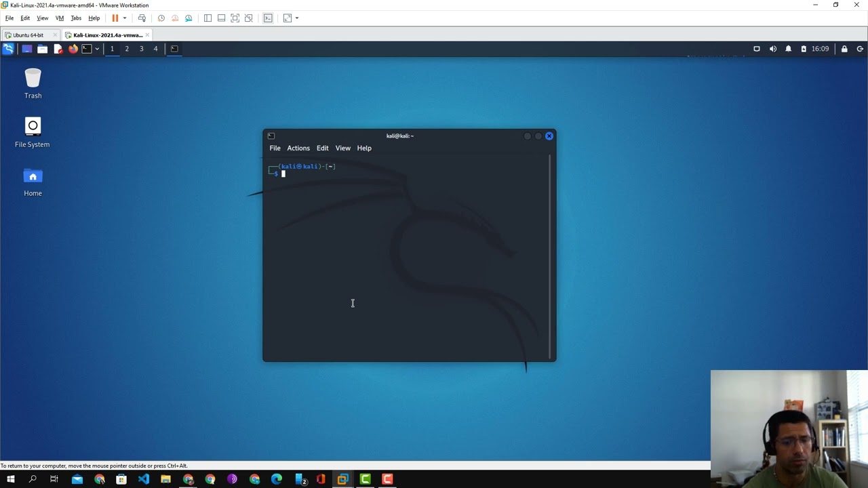Open Windows taskbar search
The height and width of the screenshot is (488, 868).
33,479
